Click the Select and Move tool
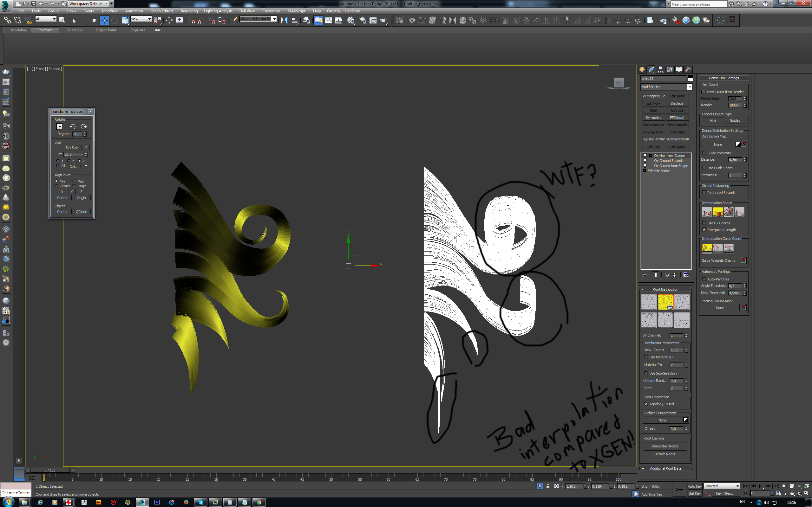Screen dimensions: 812x507 tap(104, 21)
